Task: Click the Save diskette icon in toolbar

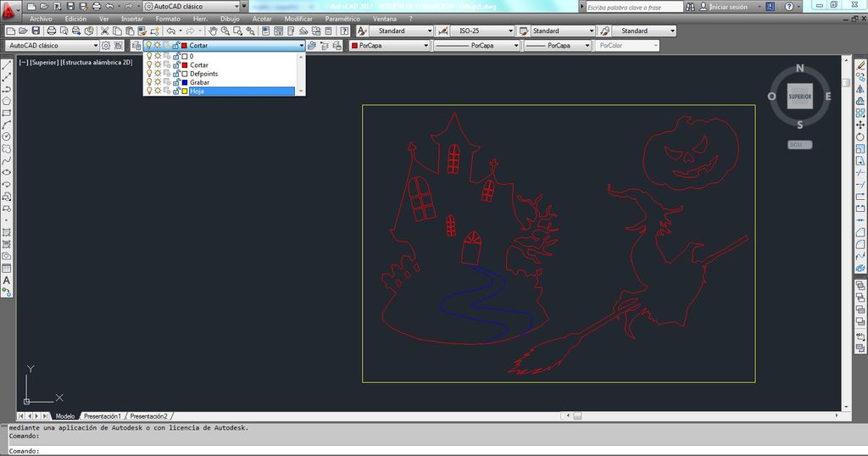Action: coord(36,31)
